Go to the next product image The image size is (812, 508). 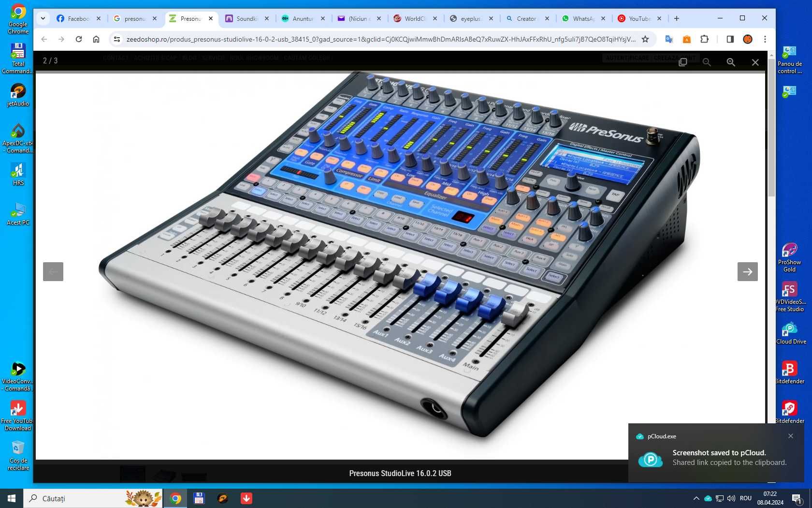click(x=747, y=271)
